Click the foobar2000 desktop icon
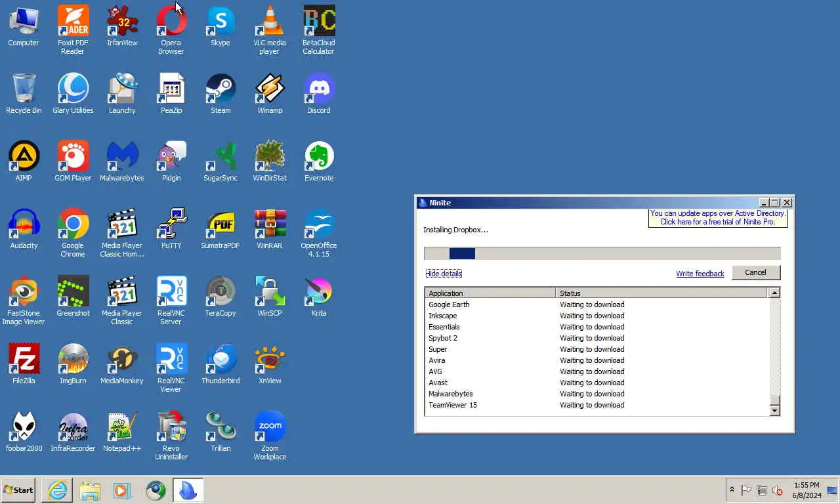This screenshot has height=504, width=840. (x=24, y=432)
